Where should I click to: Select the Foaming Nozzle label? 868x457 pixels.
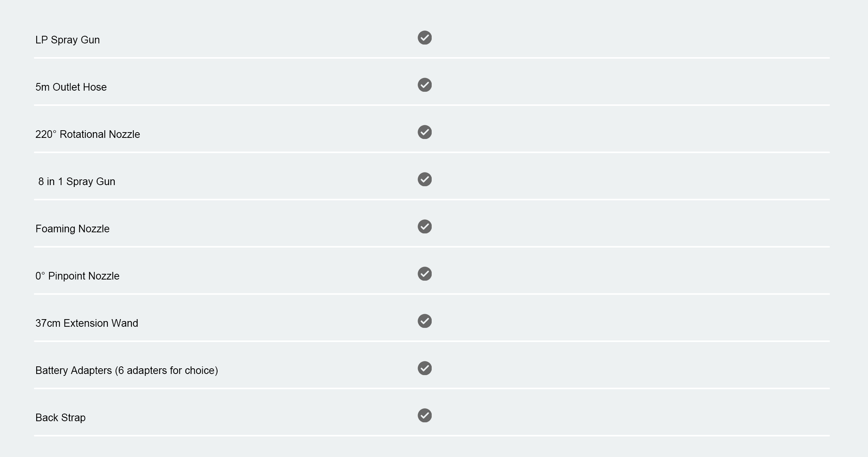(x=72, y=229)
